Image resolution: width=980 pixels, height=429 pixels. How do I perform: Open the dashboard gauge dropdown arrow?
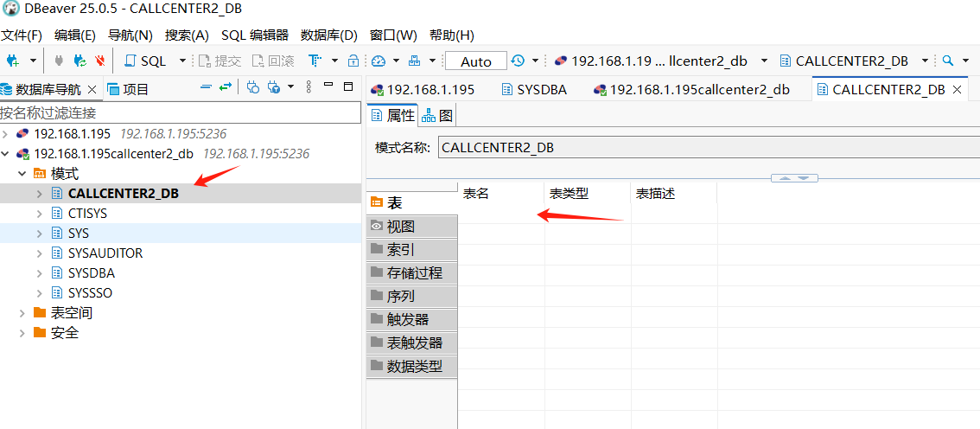(x=397, y=61)
